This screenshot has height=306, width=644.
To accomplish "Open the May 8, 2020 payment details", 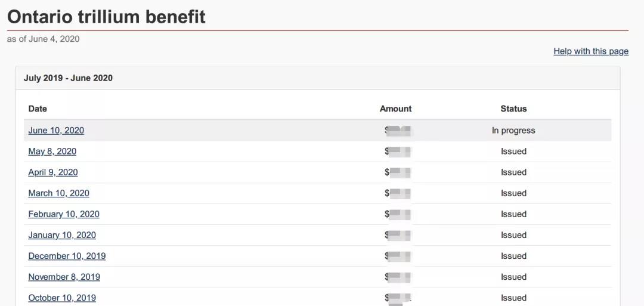I will (52, 152).
